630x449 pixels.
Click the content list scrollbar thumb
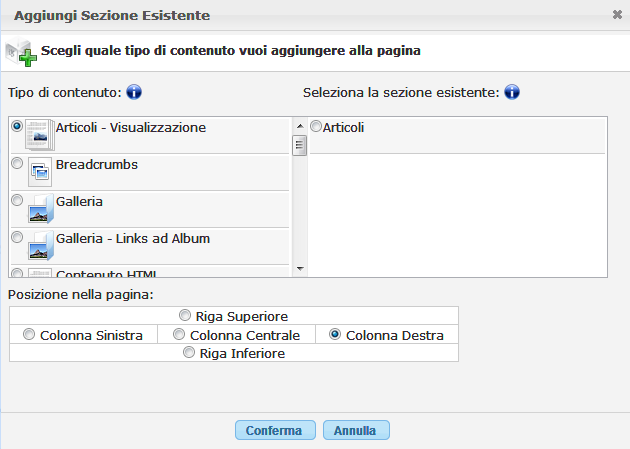pyautogui.click(x=299, y=146)
